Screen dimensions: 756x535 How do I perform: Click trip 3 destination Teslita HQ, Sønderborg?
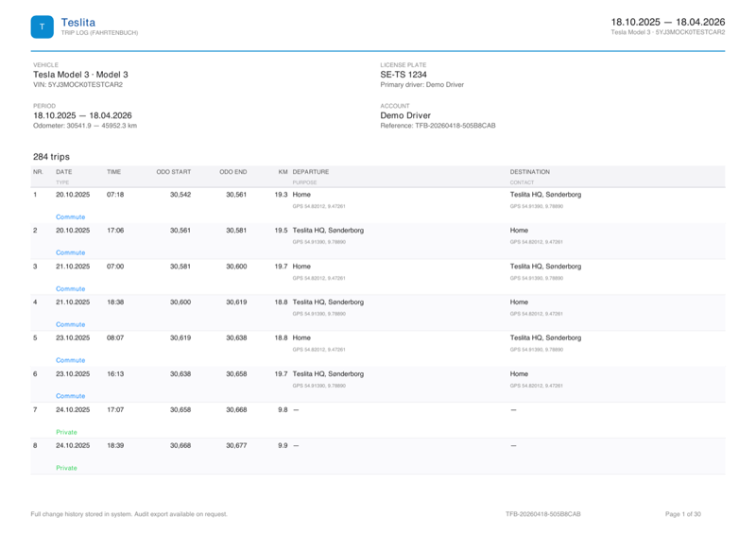coord(545,267)
